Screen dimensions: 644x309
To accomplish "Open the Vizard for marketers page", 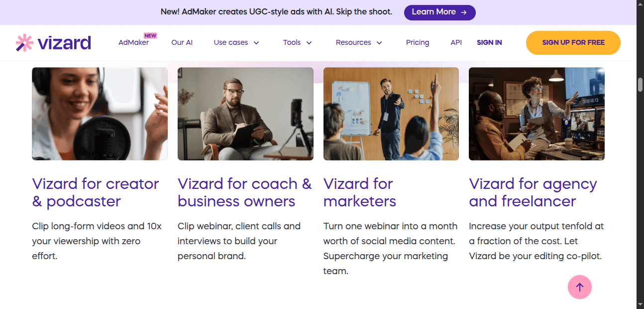I will click(359, 192).
